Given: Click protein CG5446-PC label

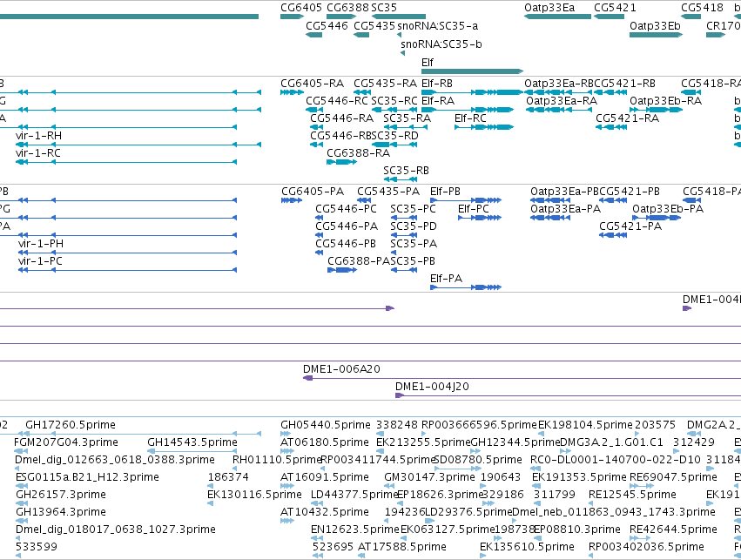Looking at the screenshot, I should (x=346, y=209).
